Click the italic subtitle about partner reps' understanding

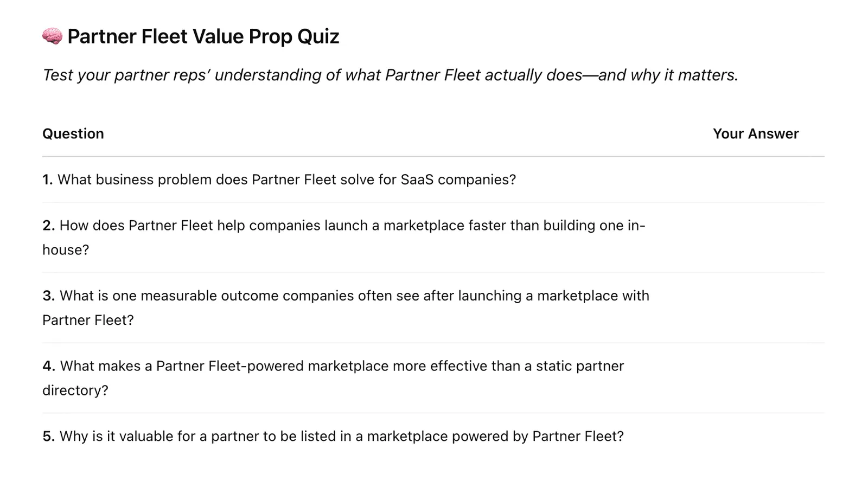pos(391,75)
